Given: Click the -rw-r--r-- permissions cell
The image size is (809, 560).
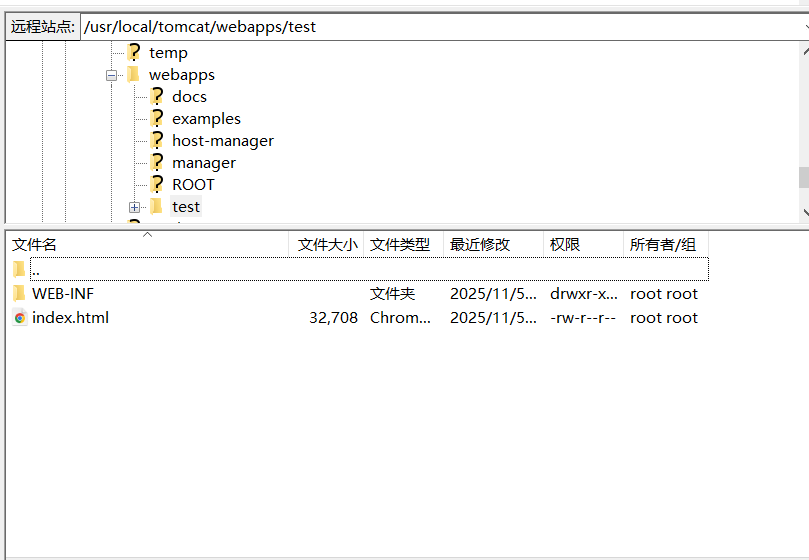Looking at the screenshot, I should [583, 317].
